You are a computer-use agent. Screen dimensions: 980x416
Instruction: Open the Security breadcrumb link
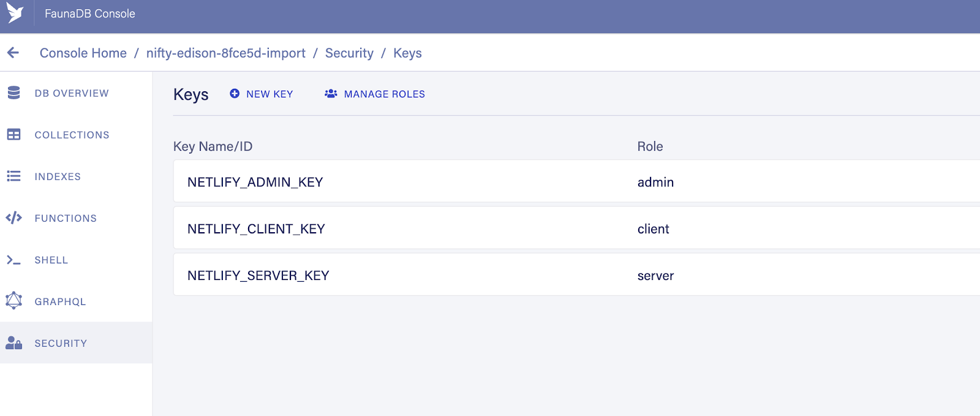point(349,53)
